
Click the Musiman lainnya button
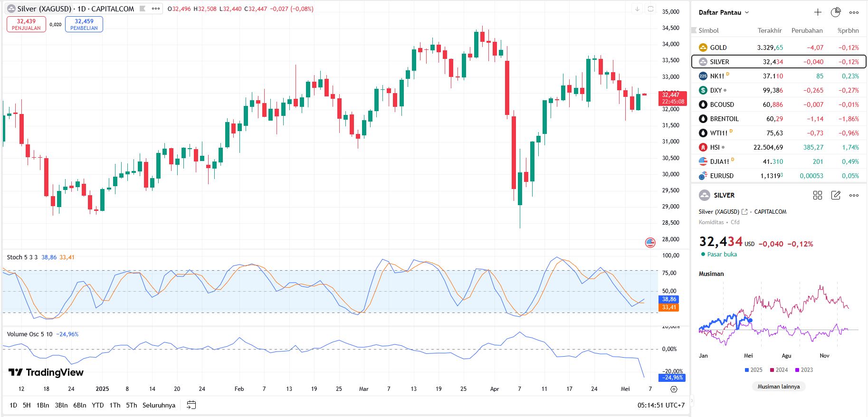point(778,387)
